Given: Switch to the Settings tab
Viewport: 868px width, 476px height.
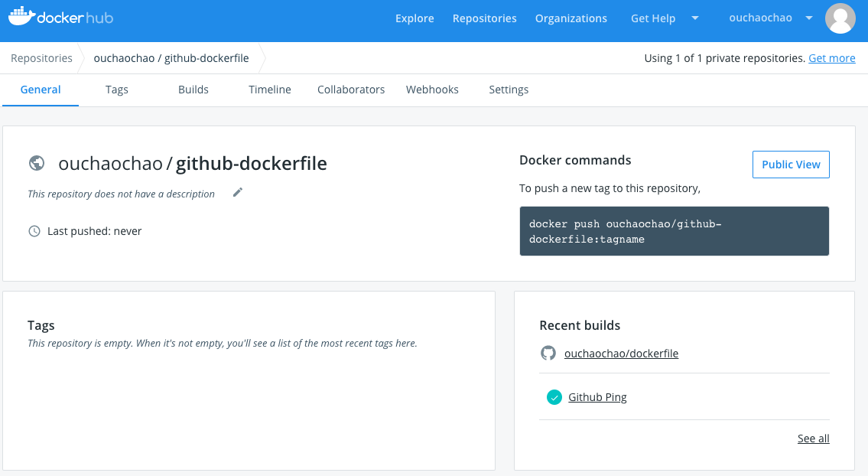Looking at the screenshot, I should (x=509, y=90).
